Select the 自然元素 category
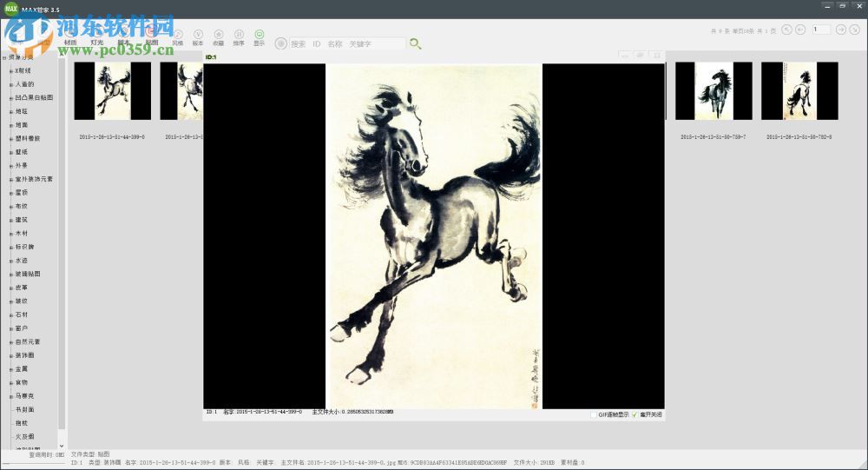This screenshot has height=470, width=868. pyautogui.click(x=28, y=342)
